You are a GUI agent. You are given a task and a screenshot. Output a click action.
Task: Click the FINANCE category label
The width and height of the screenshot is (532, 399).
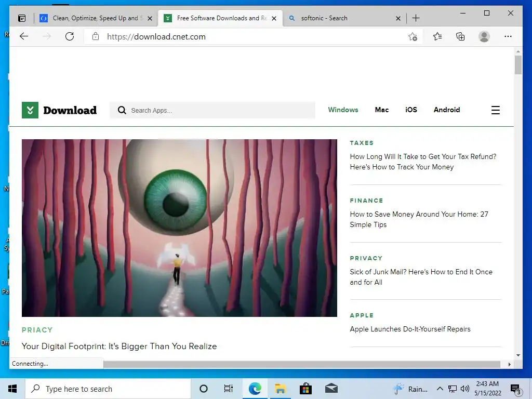[366, 201]
